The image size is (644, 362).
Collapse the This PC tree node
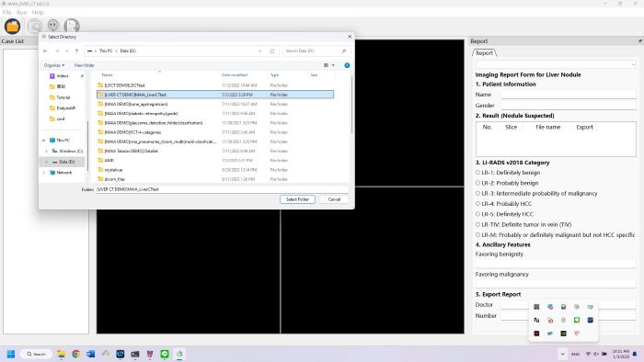(x=44, y=141)
